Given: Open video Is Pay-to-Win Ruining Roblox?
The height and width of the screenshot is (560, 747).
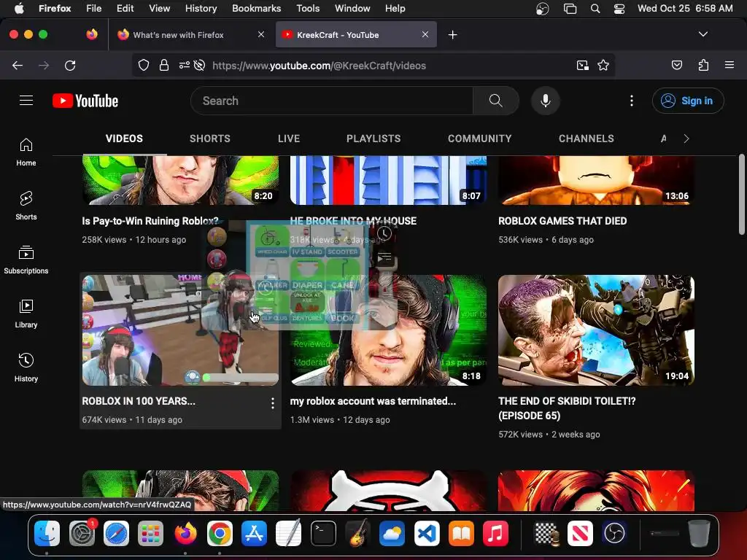Looking at the screenshot, I should (x=150, y=221).
